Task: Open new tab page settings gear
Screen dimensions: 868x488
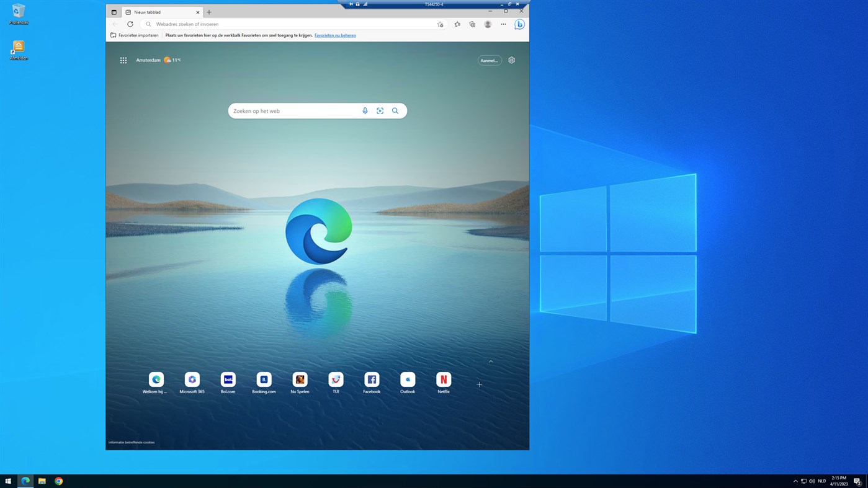Action: click(x=511, y=60)
